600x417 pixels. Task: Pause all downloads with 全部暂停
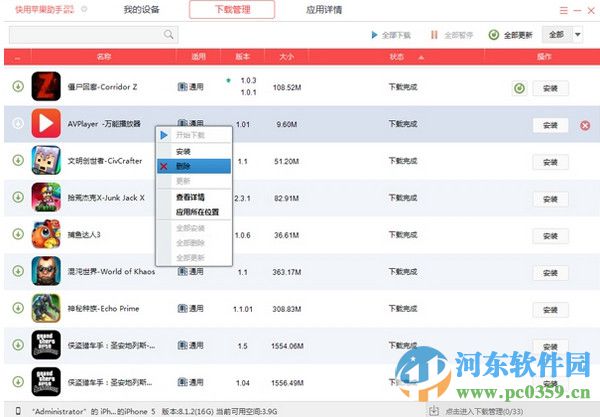pos(452,35)
